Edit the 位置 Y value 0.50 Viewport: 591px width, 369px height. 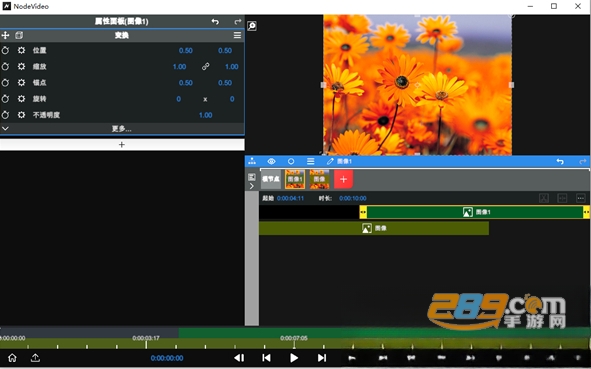click(x=225, y=51)
